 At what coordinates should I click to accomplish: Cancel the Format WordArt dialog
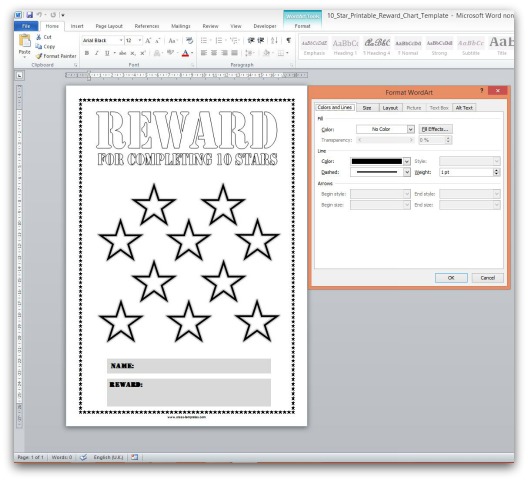coord(488,278)
